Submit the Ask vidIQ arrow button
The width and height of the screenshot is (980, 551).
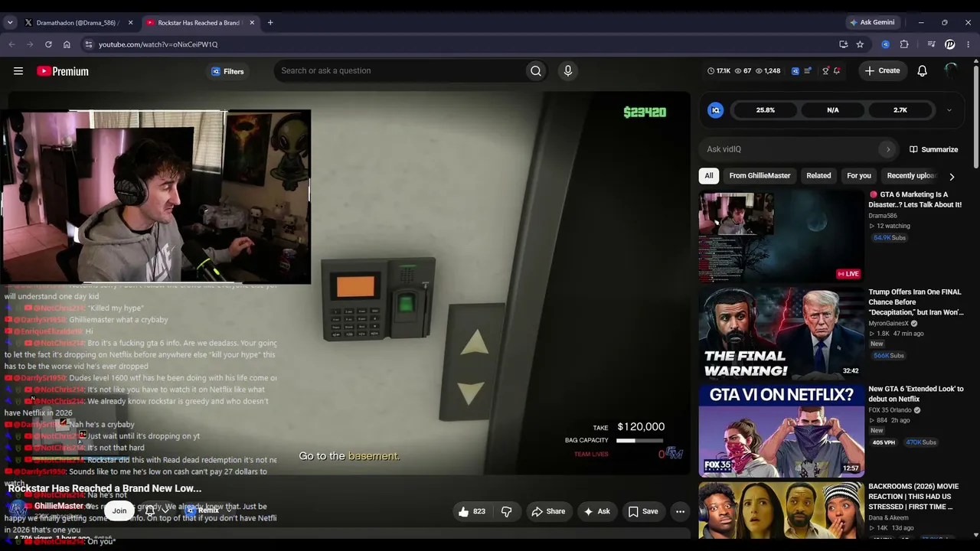coord(888,149)
